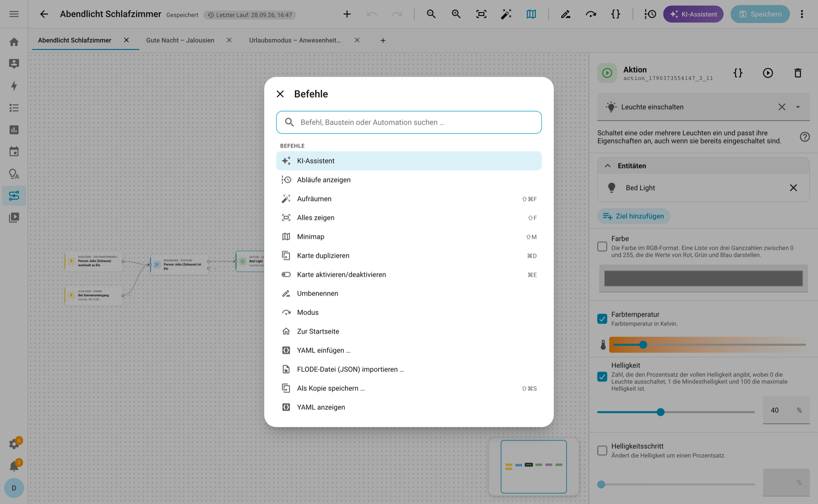Screen dimensions: 818x504
Task: Click the add (plus) toolbar icon
Action: pos(347,14)
